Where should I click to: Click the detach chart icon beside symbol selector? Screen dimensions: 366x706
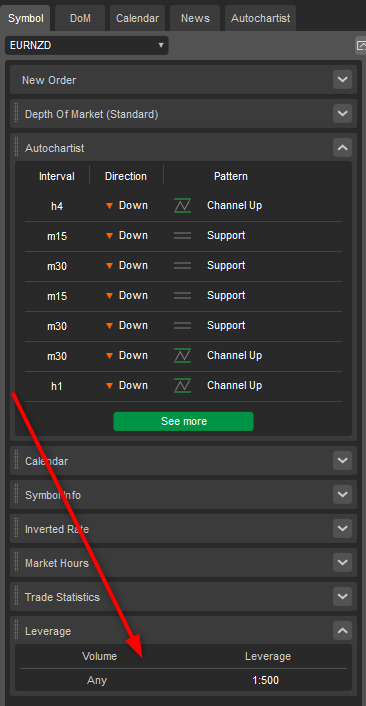361,45
